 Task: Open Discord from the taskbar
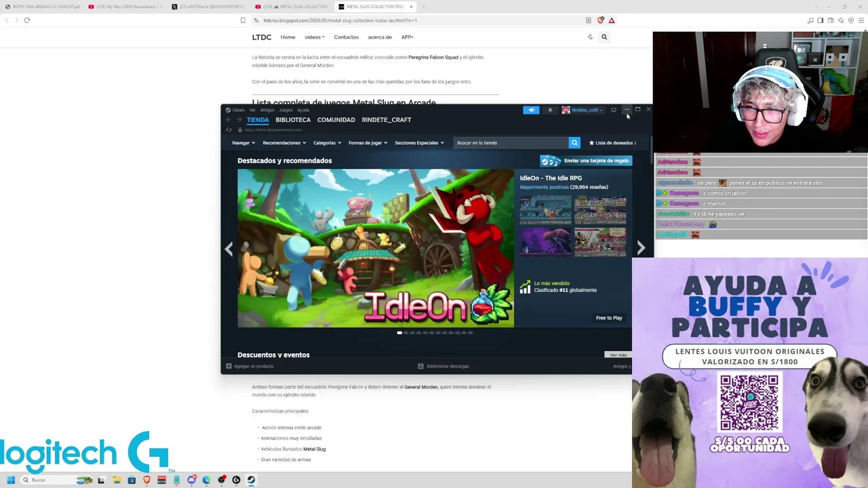[x=192, y=480]
